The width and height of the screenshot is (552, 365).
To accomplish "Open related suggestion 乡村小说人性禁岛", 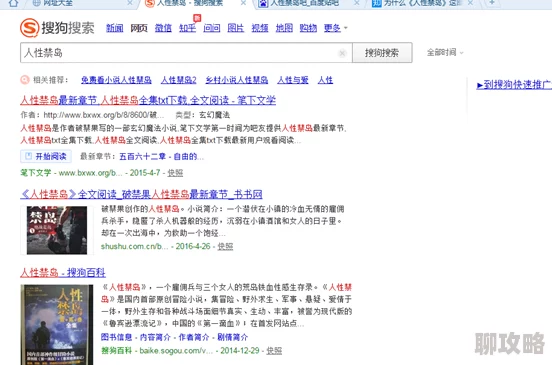I will [237, 80].
